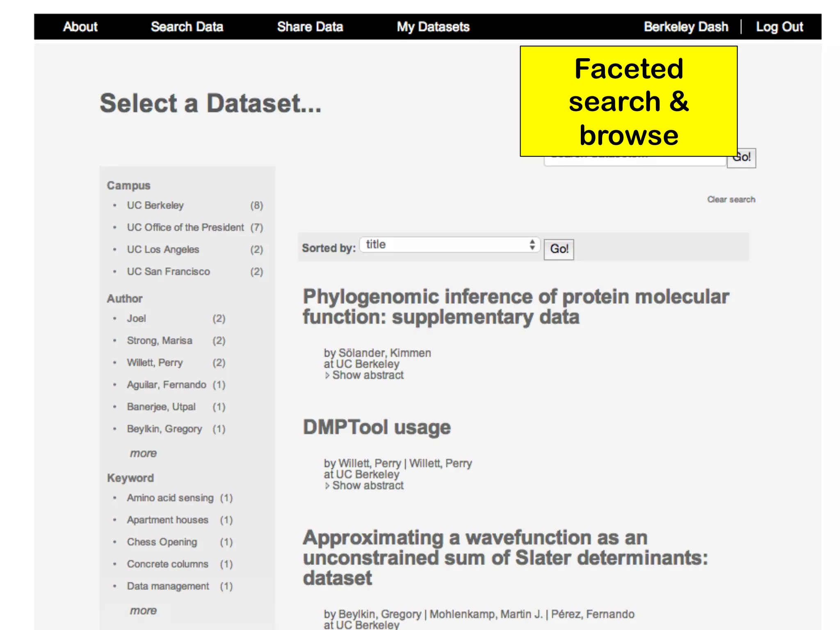Filter by keyword Apartment houses
Image resolution: width=840 pixels, height=630 pixels.
(x=168, y=520)
